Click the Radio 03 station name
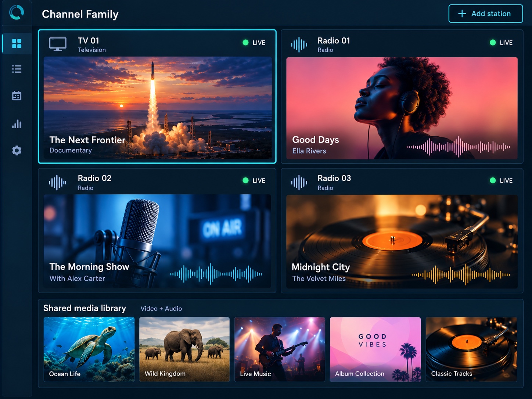Screen dimensions: 532x399 coord(334,178)
